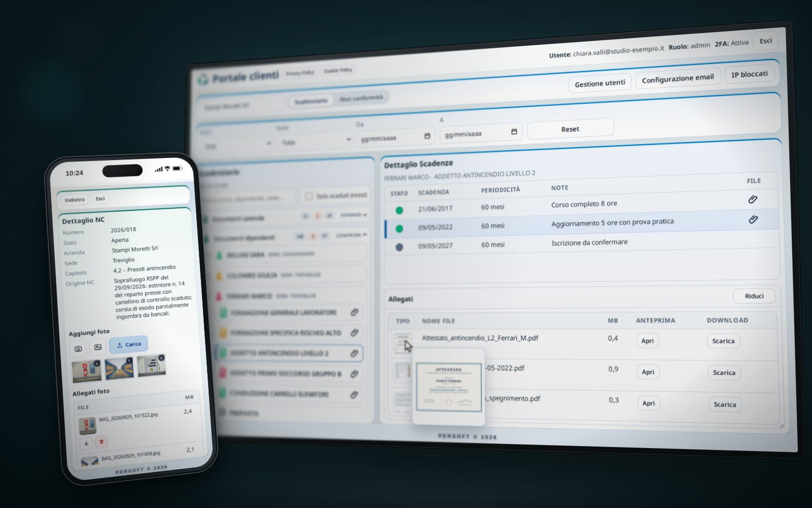The image size is (812, 508).
Task: Click the Reset filters button
Action: pyautogui.click(x=570, y=129)
